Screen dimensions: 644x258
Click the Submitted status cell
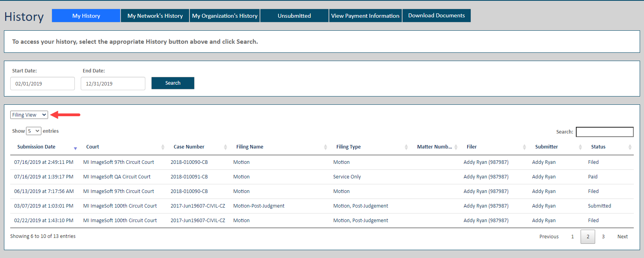[x=599, y=206]
